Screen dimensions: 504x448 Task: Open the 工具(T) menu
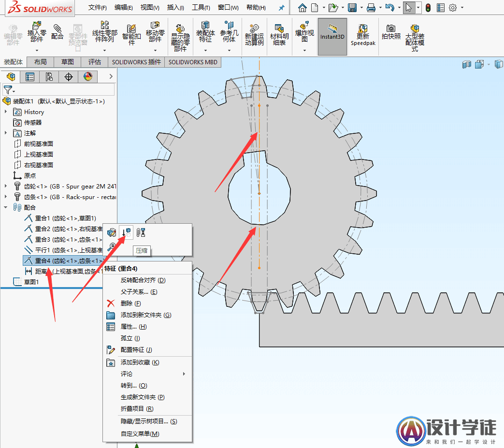click(x=201, y=7)
